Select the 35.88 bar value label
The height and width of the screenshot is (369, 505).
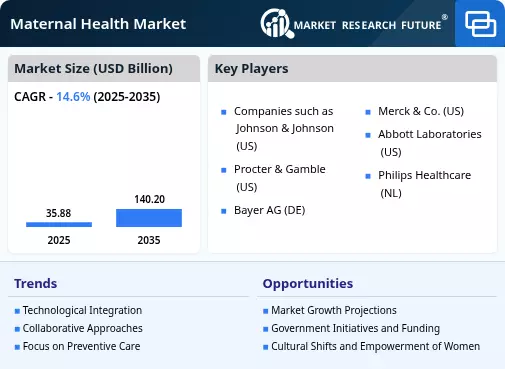[58, 213]
